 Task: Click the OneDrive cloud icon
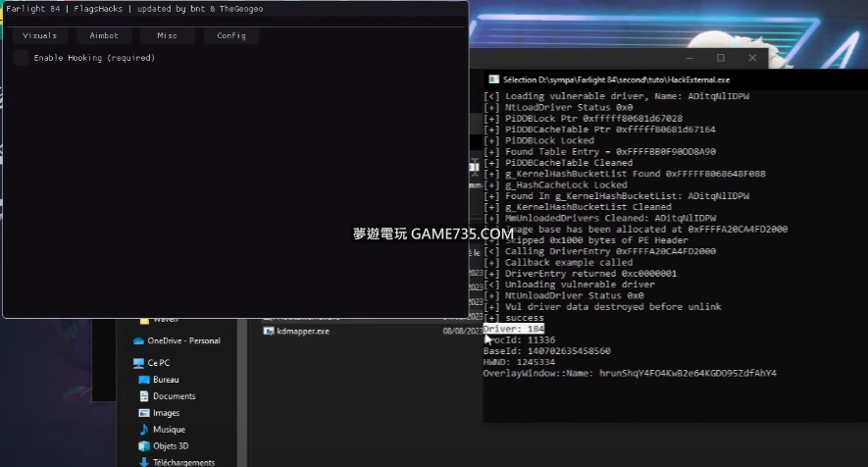pos(138,341)
